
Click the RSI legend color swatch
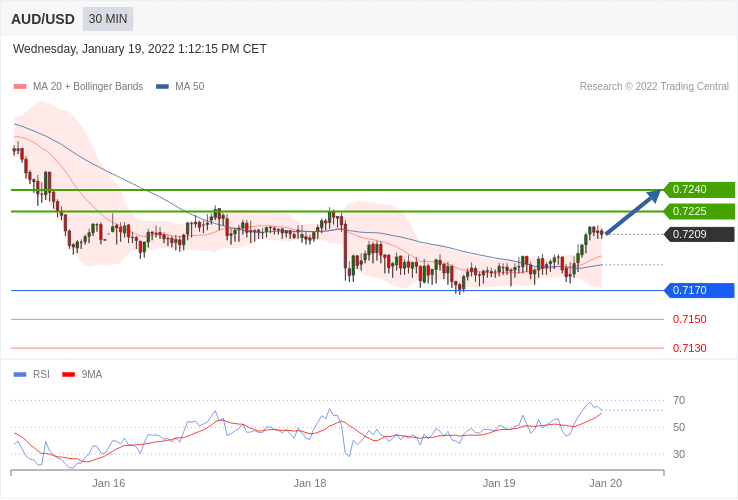pyautogui.click(x=20, y=375)
